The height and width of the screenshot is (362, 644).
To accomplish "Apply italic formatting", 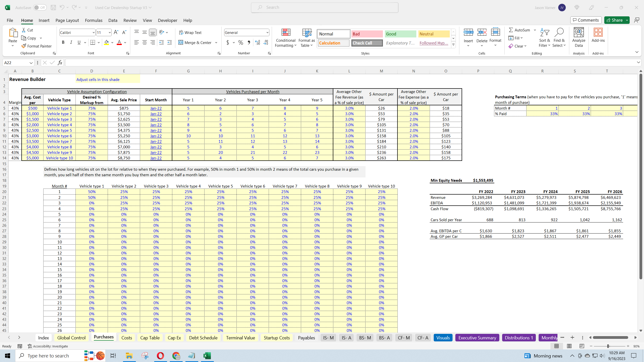I will (71, 42).
